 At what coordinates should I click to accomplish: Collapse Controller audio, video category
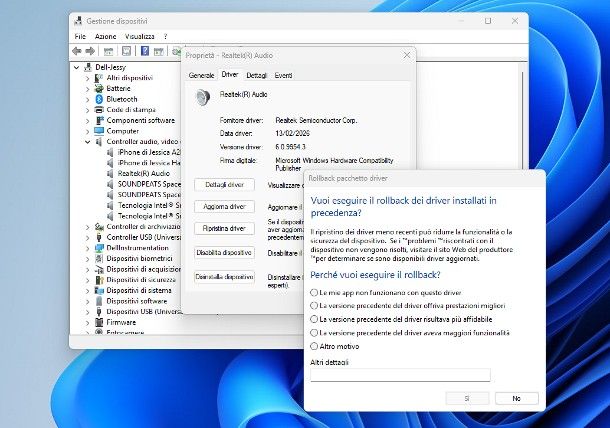(88, 142)
